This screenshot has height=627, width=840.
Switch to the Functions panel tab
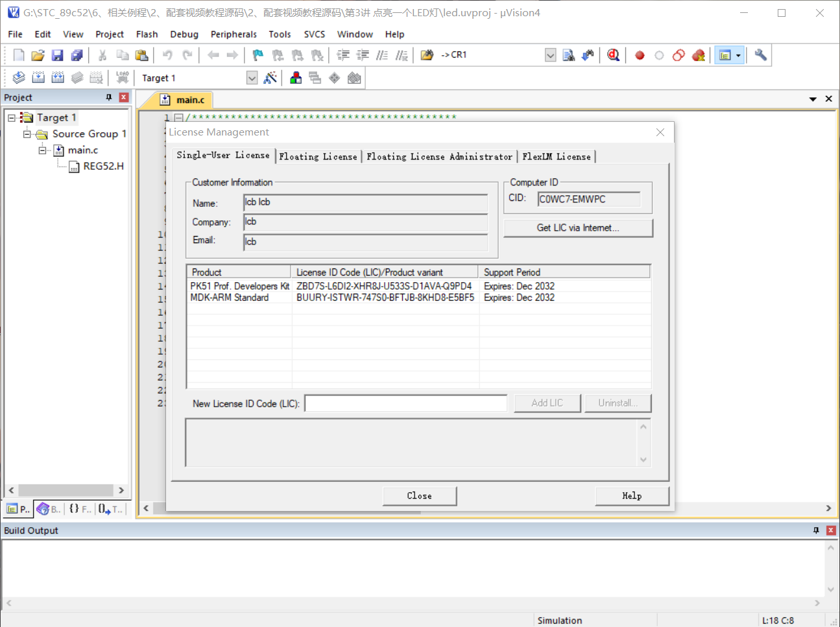coord(80,510)
